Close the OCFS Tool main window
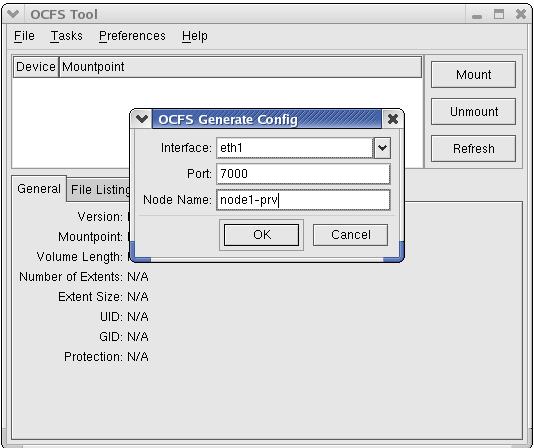 click(521, 14)
